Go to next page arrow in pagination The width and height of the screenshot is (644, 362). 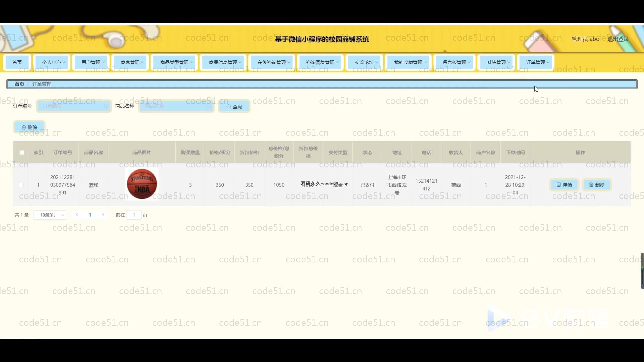coord(103,215)
